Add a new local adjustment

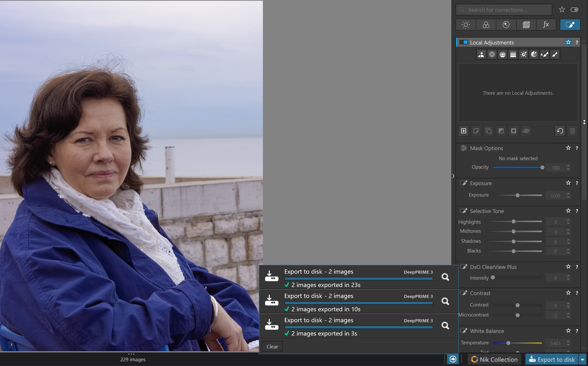tap(464, 131)
